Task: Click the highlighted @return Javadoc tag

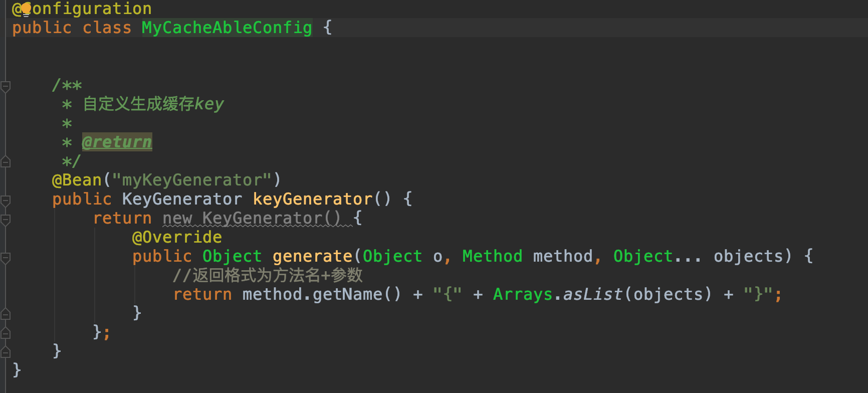Action: (117, 142)
